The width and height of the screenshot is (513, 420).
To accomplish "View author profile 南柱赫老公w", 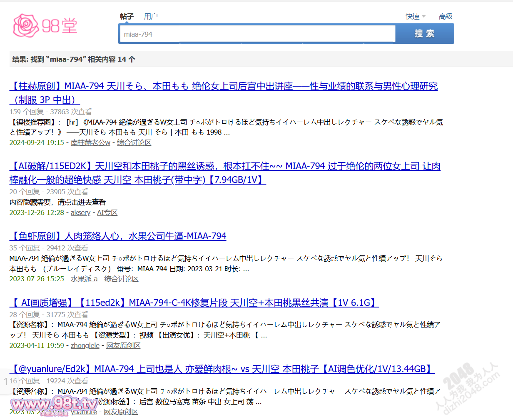I will [x=90, y=142].
